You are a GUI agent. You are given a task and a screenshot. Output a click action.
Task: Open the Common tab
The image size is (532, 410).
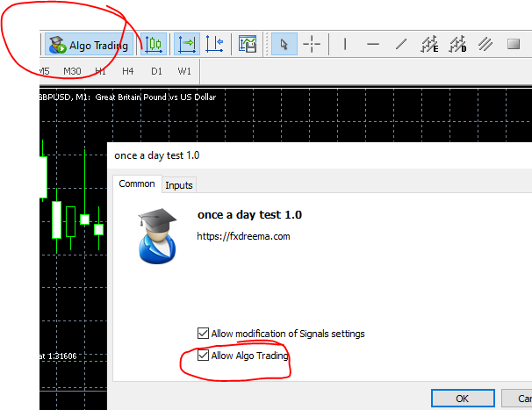tap(137, 183)
